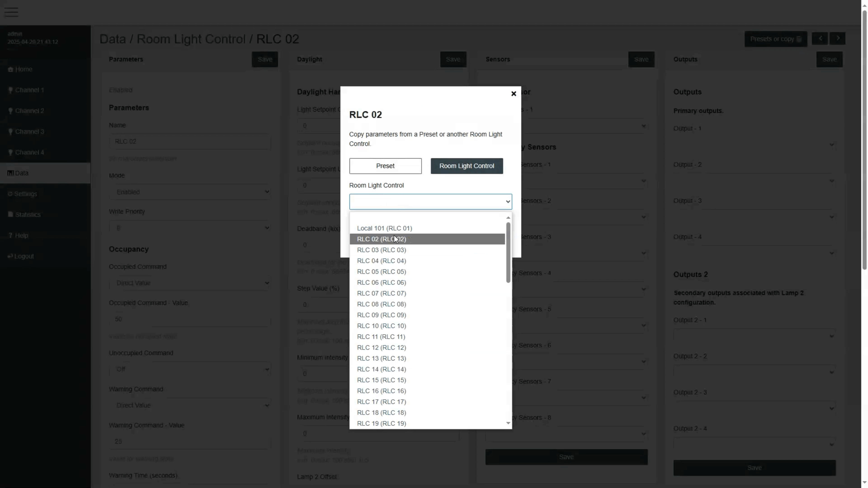The width and height of the screenshot is (868, 488).
Task: Click the Preset button in the dialog
Action: click(x=385, y=166)
